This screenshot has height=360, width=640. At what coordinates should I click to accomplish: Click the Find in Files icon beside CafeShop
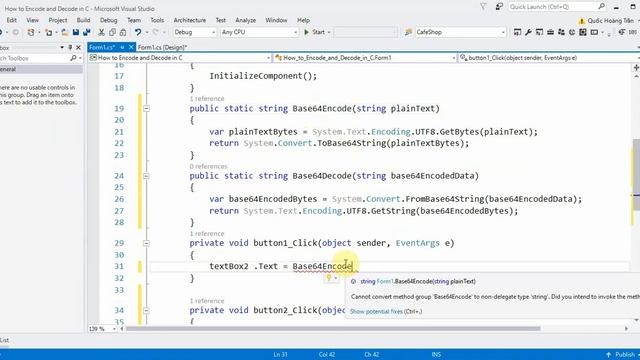coord(408,32)
